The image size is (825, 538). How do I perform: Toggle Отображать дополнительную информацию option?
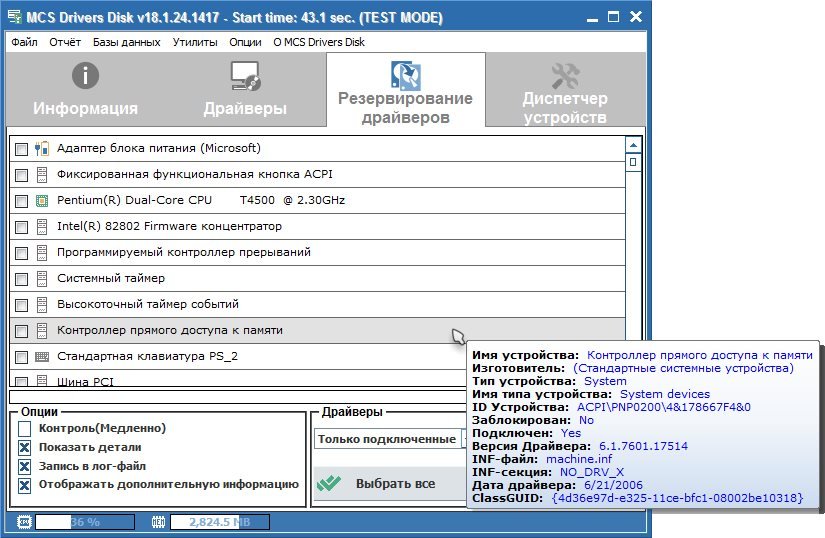tap(25, 485)
